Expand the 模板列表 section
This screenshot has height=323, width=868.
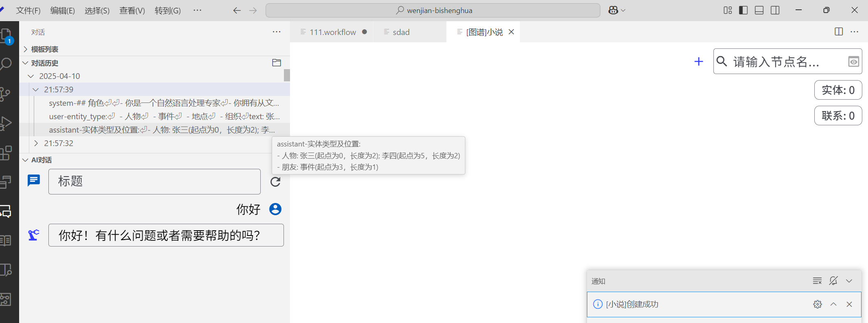[44, 49]
